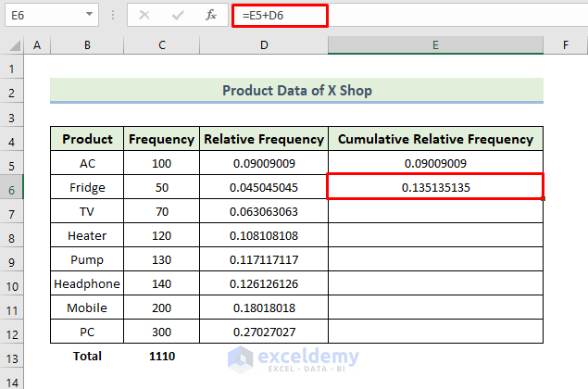The height and width of the screenshot is (389, 588).
Task: Select column D header
Action: point(263,44)
